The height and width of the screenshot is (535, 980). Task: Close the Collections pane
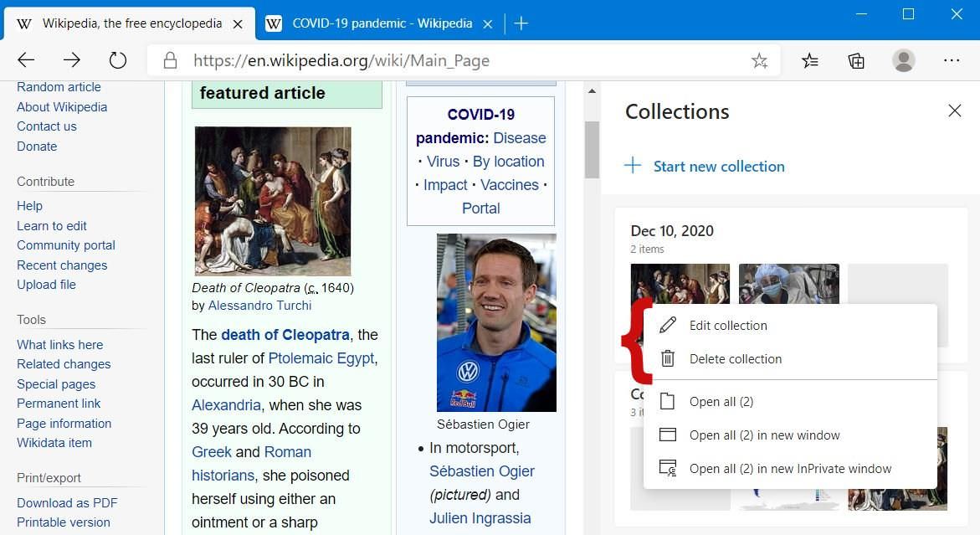(954, 111)
